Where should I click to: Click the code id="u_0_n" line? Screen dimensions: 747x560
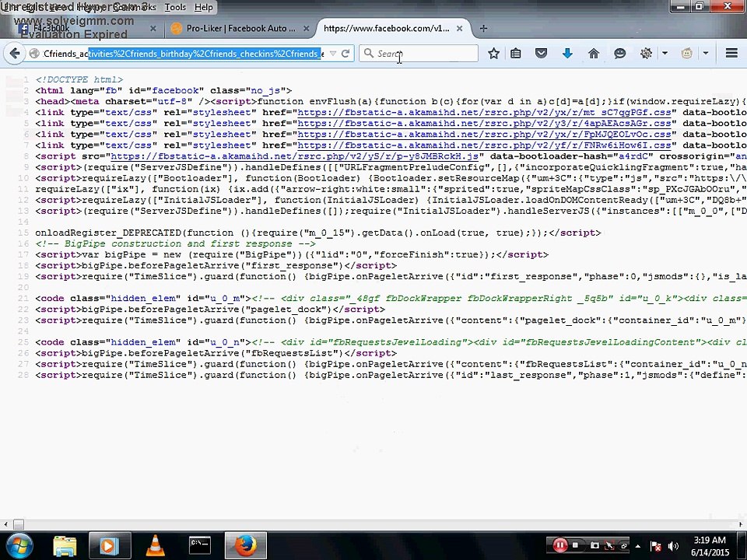click(x=391, y=343)
